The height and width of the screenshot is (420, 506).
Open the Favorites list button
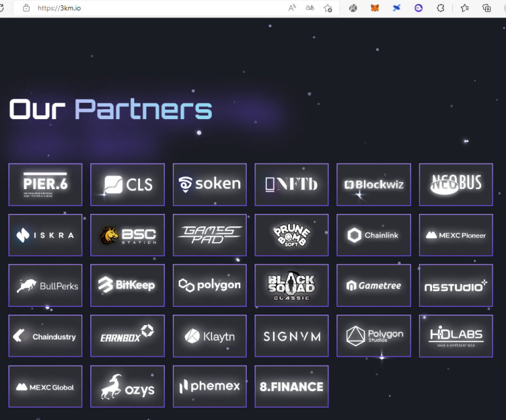[465, 8]
